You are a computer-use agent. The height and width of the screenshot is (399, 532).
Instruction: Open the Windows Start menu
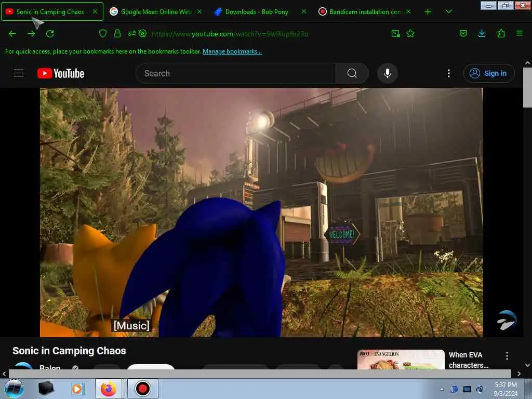point(14,389)
